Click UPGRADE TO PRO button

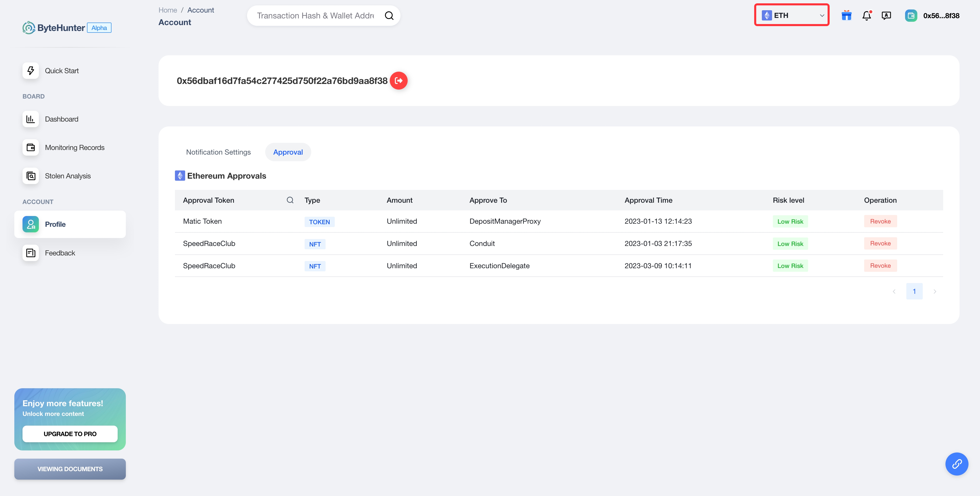70,434
